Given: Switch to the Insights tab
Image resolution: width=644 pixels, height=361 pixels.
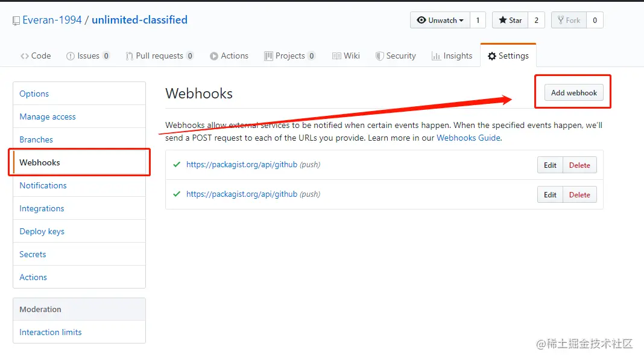Looking at the screenshot, I should click(x=452, y=56).
